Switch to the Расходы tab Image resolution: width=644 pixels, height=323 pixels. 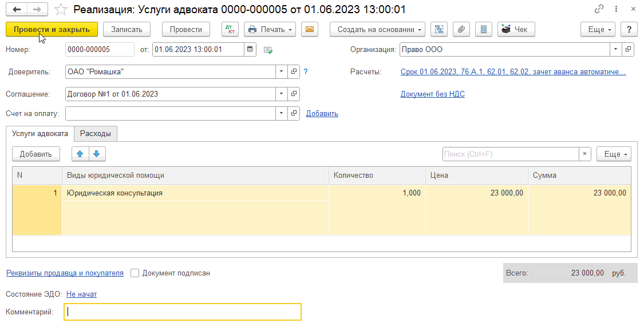point(96,133)
